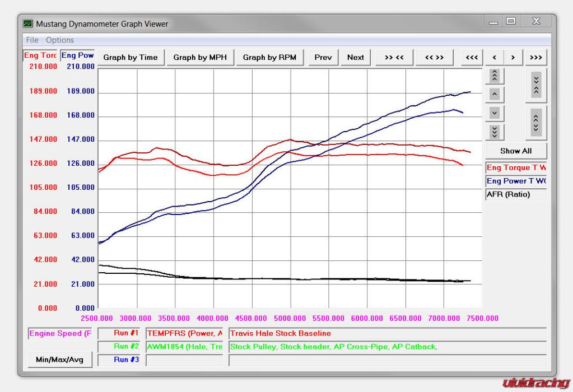
Task: Toggle the Eng Power legend entry
Action: (515, 181)
